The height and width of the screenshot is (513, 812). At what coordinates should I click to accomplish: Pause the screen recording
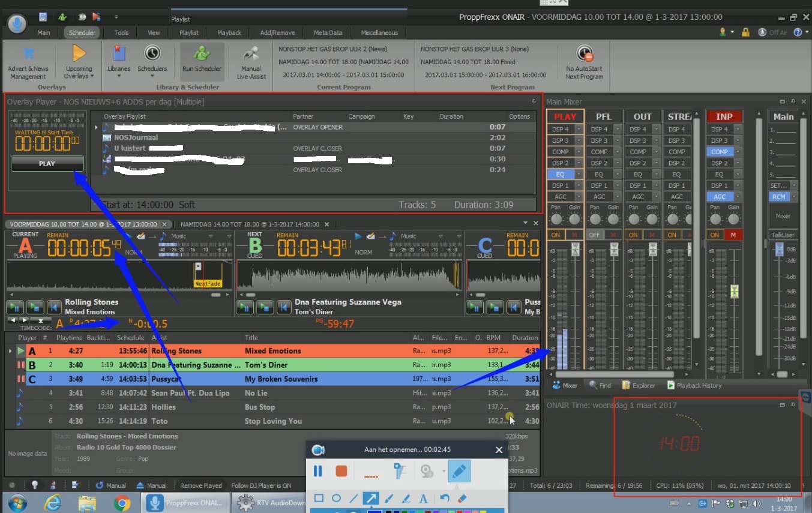[318, 471]
